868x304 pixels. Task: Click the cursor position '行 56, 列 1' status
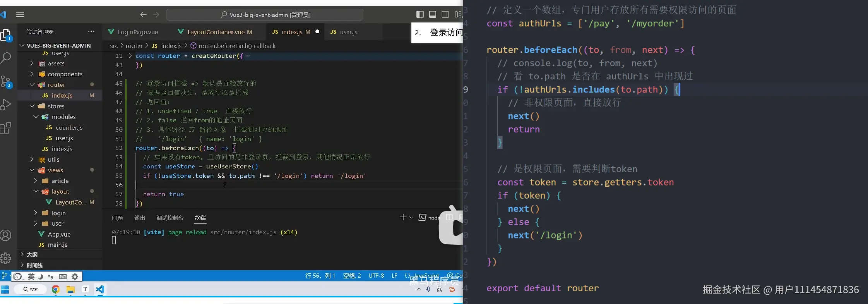coord(320,276)
